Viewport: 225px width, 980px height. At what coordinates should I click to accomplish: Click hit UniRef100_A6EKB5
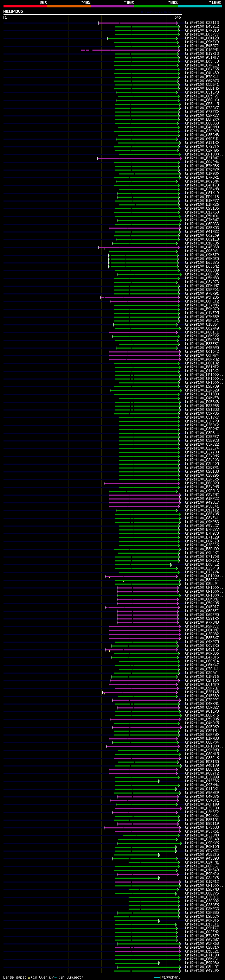(202, 274)
